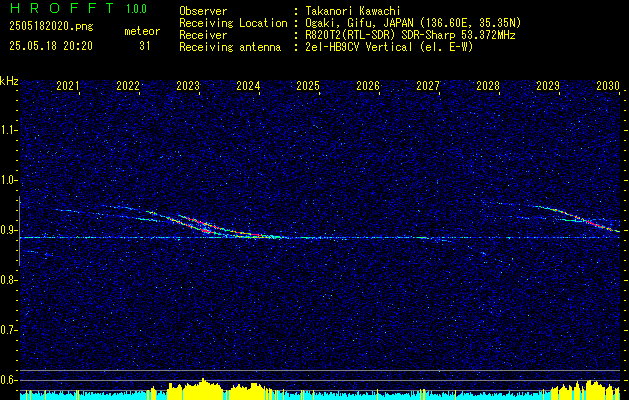Click the 2022 time marker

click(x=128, y=86)
